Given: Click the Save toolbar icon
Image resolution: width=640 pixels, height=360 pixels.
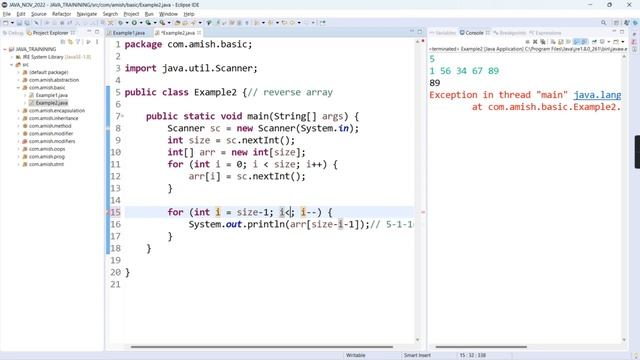Looking at the screenshot, I should [19, 23].
